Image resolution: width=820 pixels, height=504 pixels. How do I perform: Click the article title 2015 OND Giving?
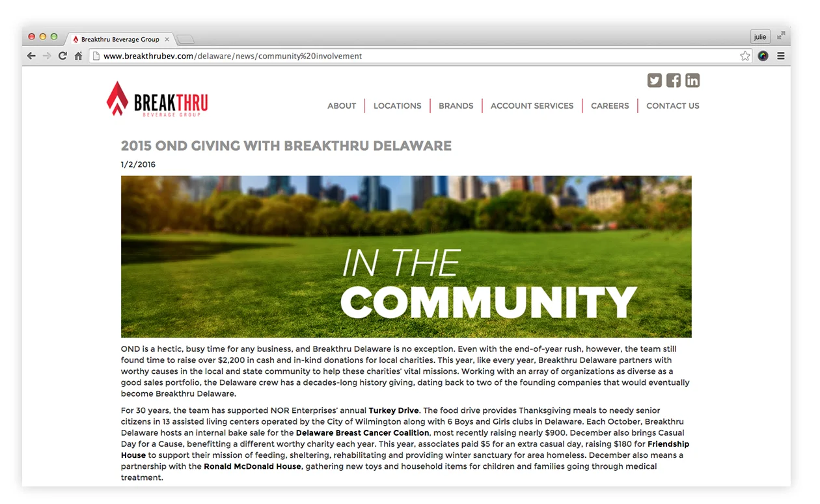click(286, 146)
